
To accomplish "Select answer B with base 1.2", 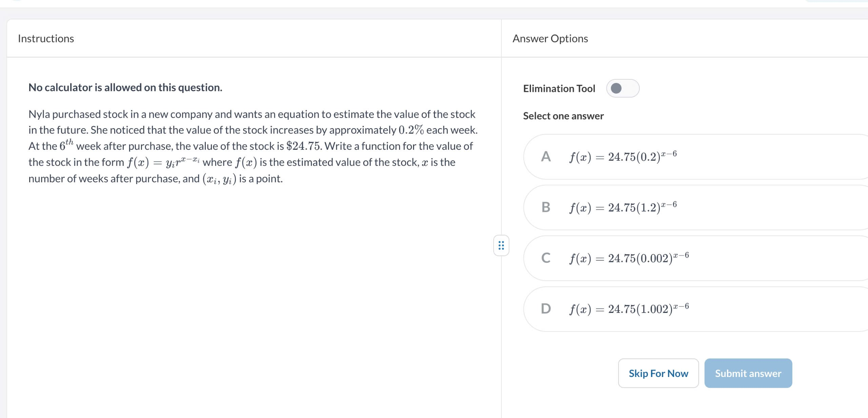I will (x=696, y=207).
